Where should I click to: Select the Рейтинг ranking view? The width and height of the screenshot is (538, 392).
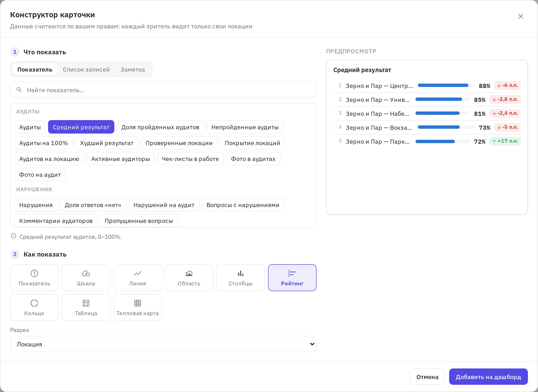point(292,278)
